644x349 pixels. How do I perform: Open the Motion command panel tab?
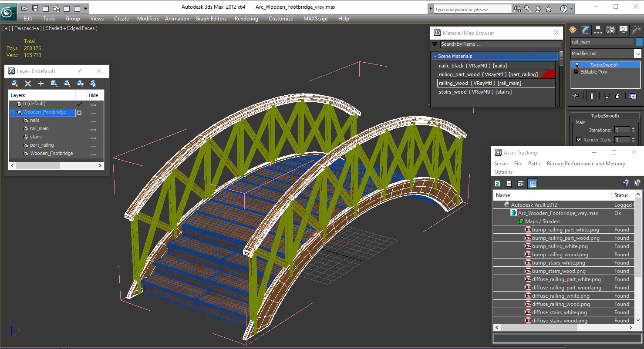point(611,30)
